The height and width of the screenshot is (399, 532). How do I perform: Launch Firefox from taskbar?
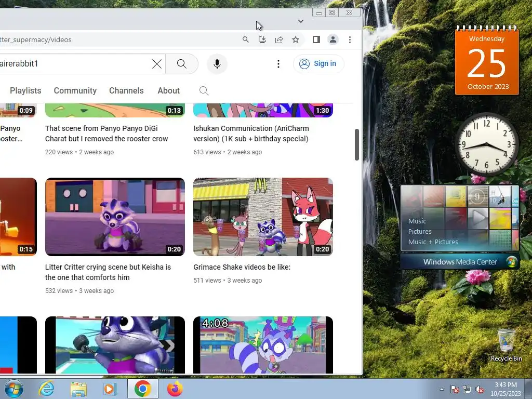[175, 389]
